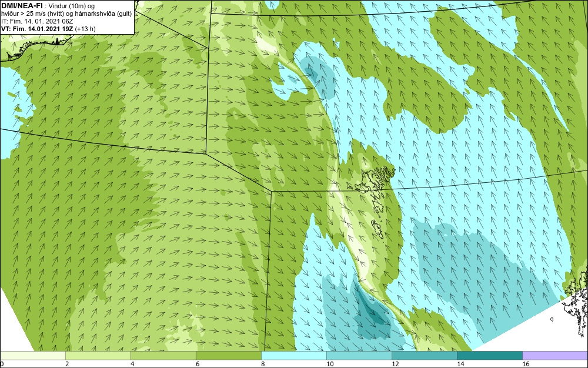Click the 12–14 m/s teal legend swatch
This screenshot has height=368, width=588.
424,356
